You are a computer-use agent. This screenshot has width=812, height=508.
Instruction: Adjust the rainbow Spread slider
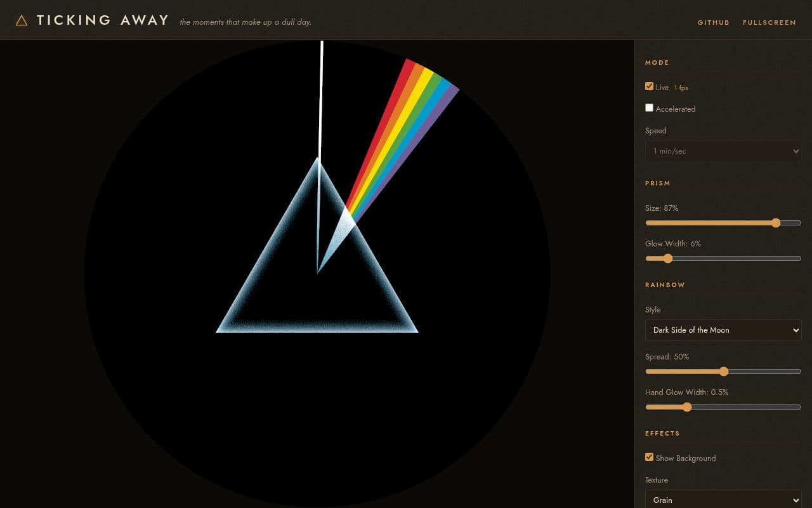(x=723, y=371)
